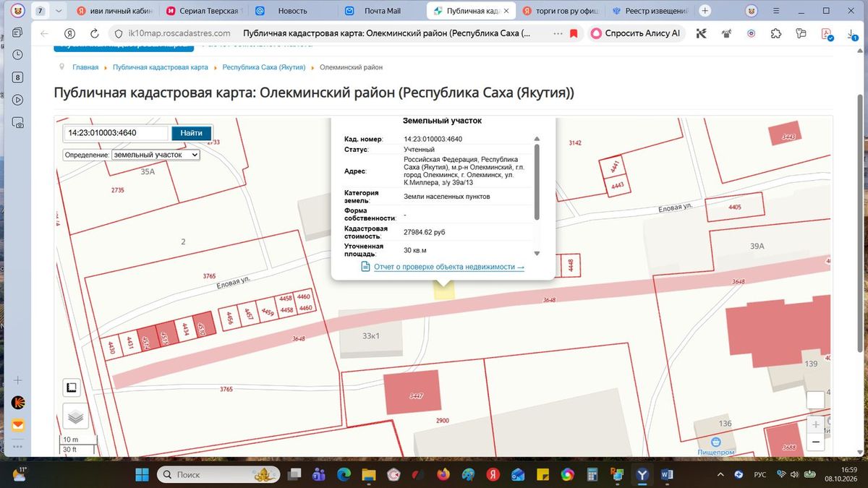The height and width of the screenshot is (488, 868).
Task: Switch to the Новость tab
Action: (x=293, y=12)
